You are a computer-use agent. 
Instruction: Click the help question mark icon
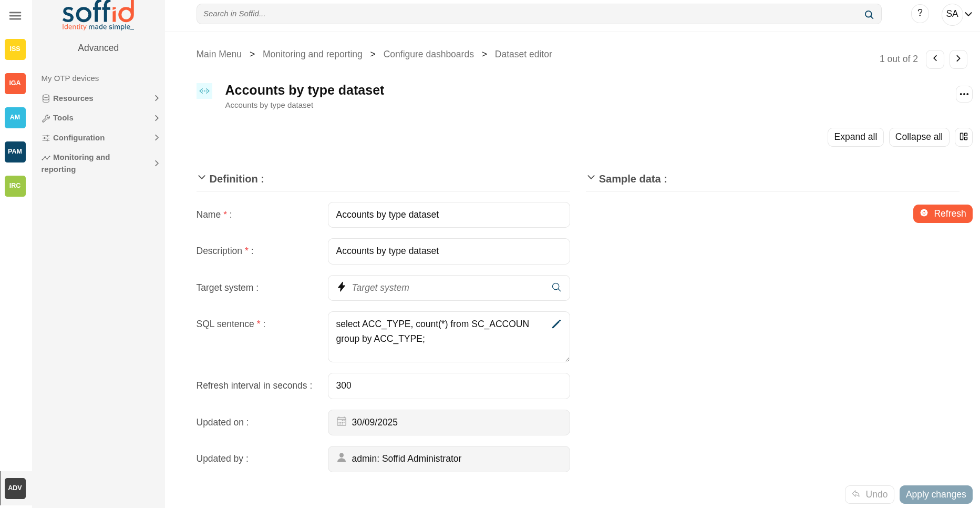920,14
